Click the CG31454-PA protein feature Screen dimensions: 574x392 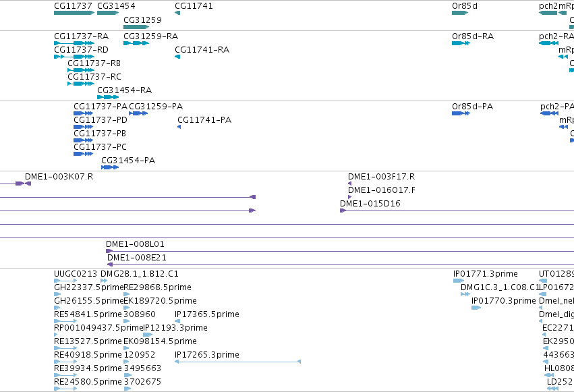tap(110, 167)
